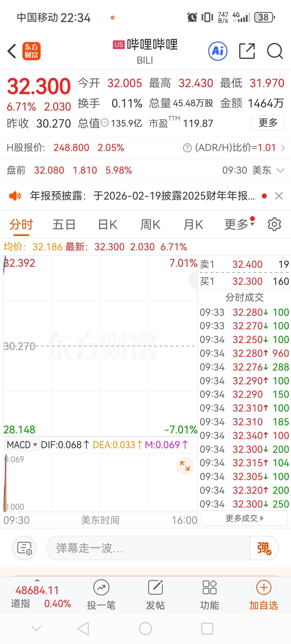Switch to the 五日 tab
This screenshot has width=291, height=644.
click(64, 224)
